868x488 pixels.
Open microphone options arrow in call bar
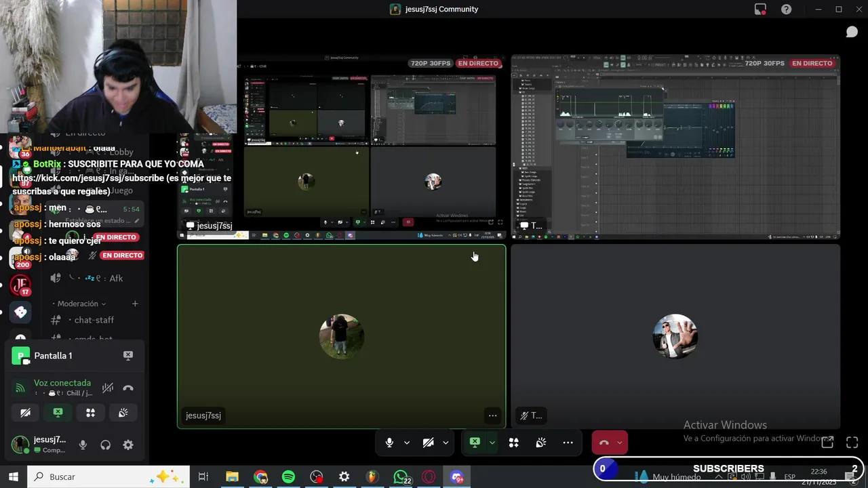(406, 443)
